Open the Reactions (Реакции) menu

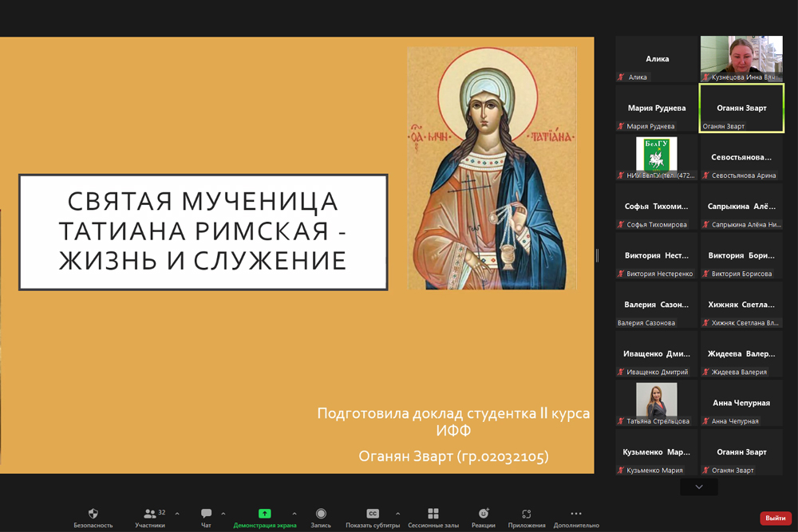(483, 514)
